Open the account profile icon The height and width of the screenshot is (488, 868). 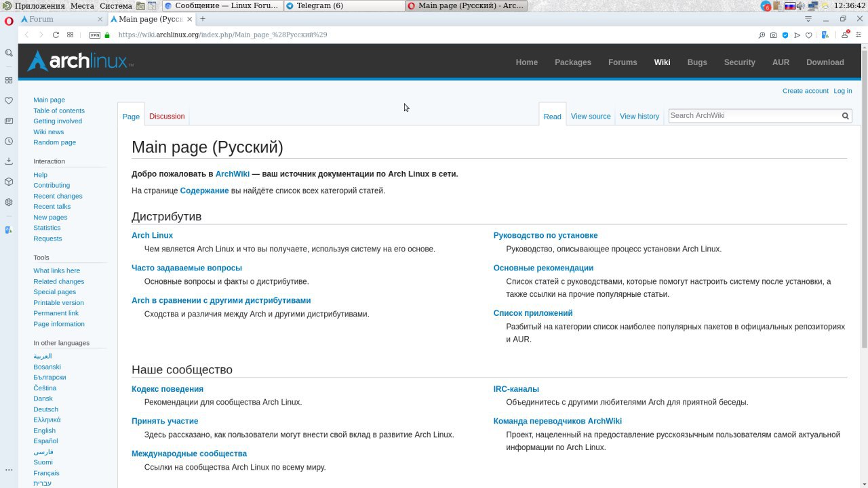(845, 35)
